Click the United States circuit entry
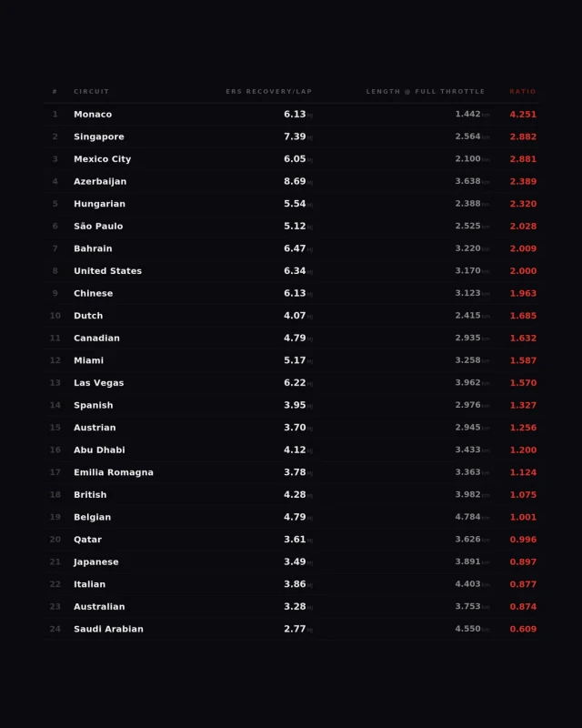Image resolution: width=582 pixels, height=728 pixels. click(x=107, y=270)
